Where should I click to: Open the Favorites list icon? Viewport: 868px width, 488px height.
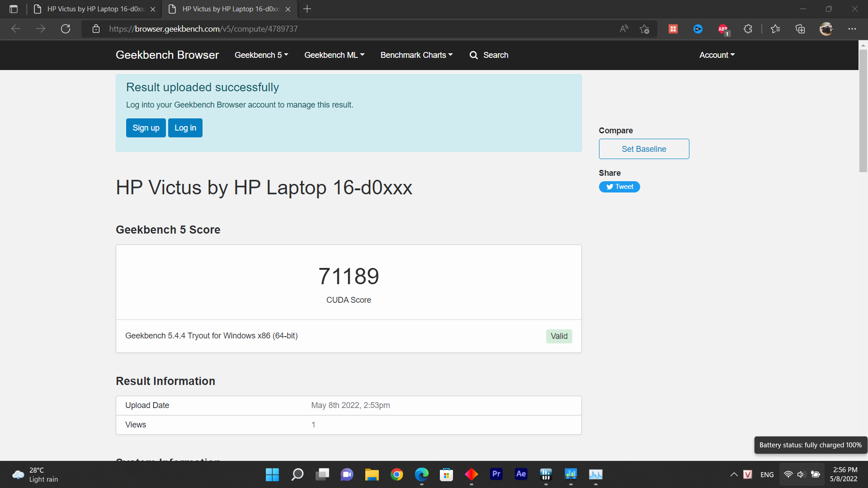[x=775, y=29]
